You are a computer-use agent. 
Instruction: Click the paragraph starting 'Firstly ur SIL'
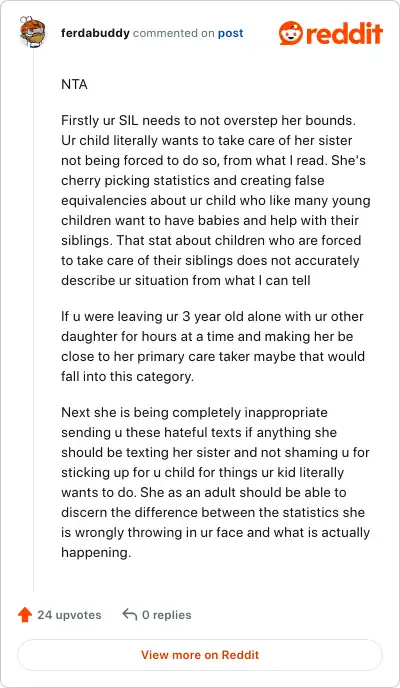coord(216,201)
